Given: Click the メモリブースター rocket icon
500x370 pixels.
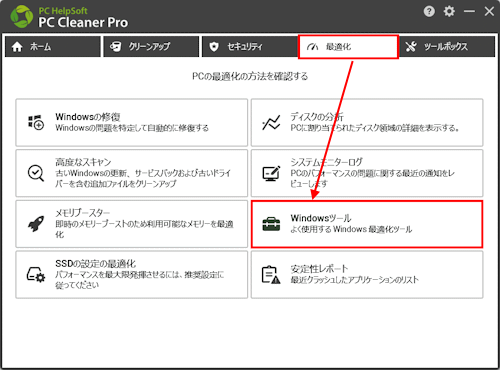Looking at the screenshot, I should 36,224.
